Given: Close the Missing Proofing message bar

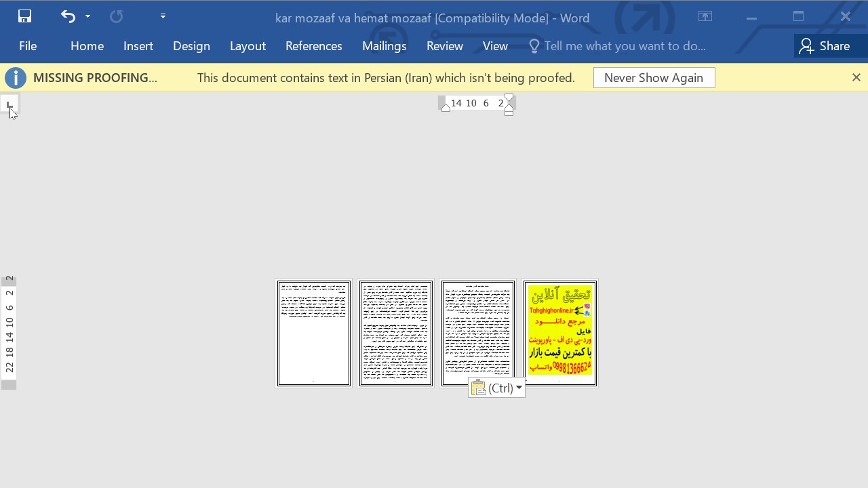Looking at the screenshot, I should click(x=856, y=78).
